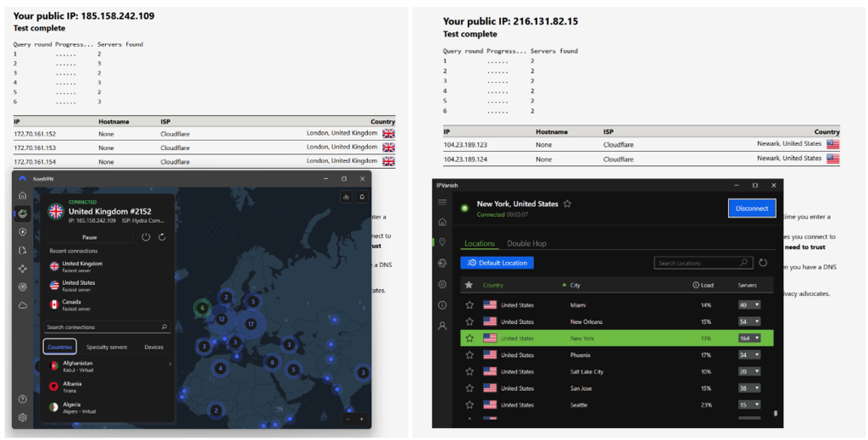
Task: Toggle favorite star for San Jose row
Action: click(x=470, y=388)
